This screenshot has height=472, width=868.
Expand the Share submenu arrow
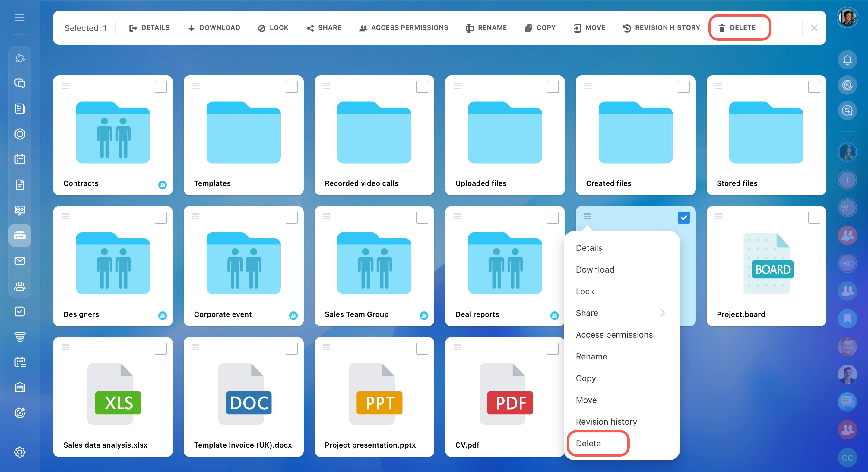coord(662,313)
